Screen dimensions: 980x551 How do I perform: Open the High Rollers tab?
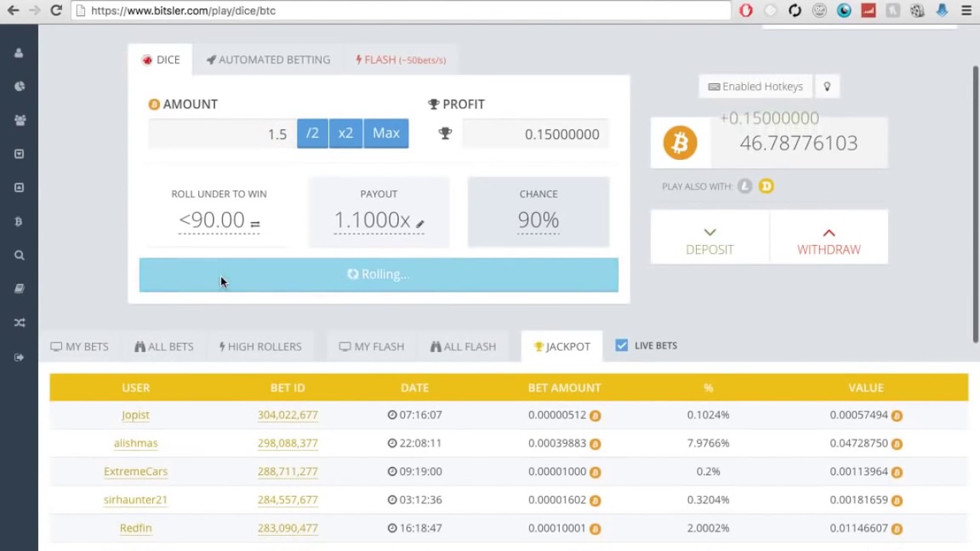tap(260, 347)
